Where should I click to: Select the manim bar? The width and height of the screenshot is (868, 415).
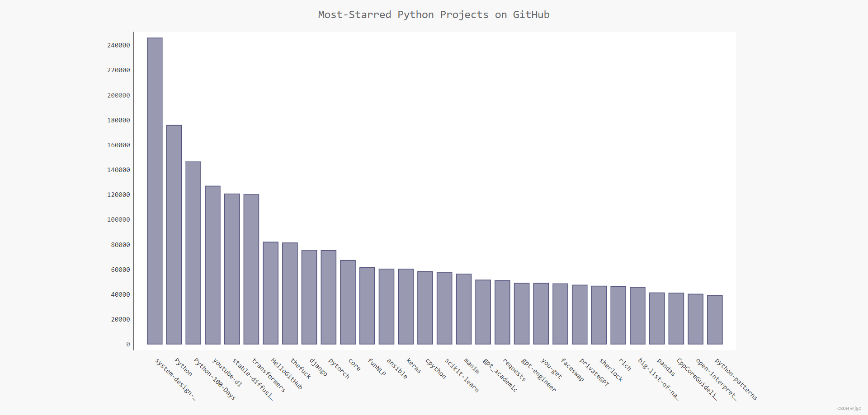tap(464, 309)
